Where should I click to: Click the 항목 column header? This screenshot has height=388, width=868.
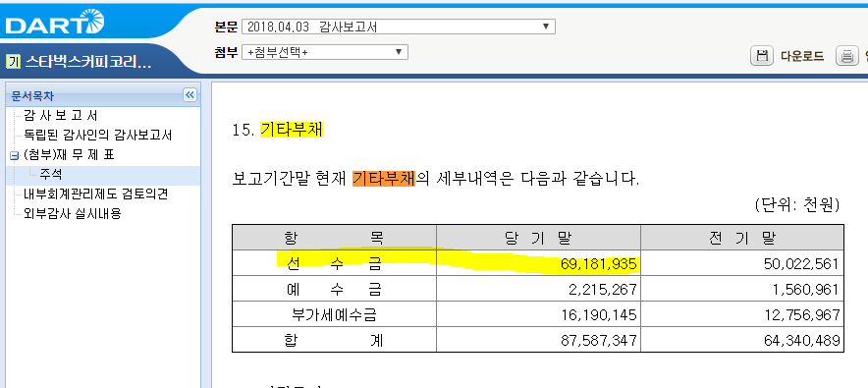[x=335, y=238]
